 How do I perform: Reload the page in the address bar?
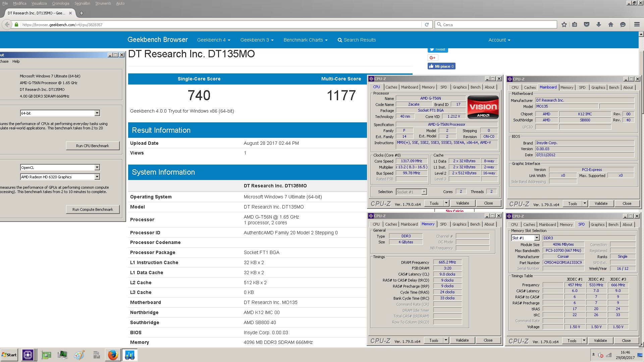click(427, 25)
